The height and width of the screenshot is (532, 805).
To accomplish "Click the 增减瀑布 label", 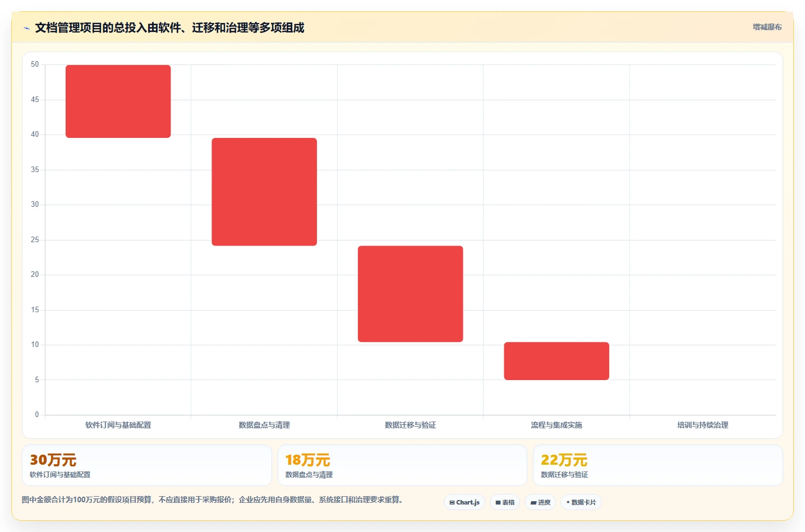I will click(x=767, y=27).
